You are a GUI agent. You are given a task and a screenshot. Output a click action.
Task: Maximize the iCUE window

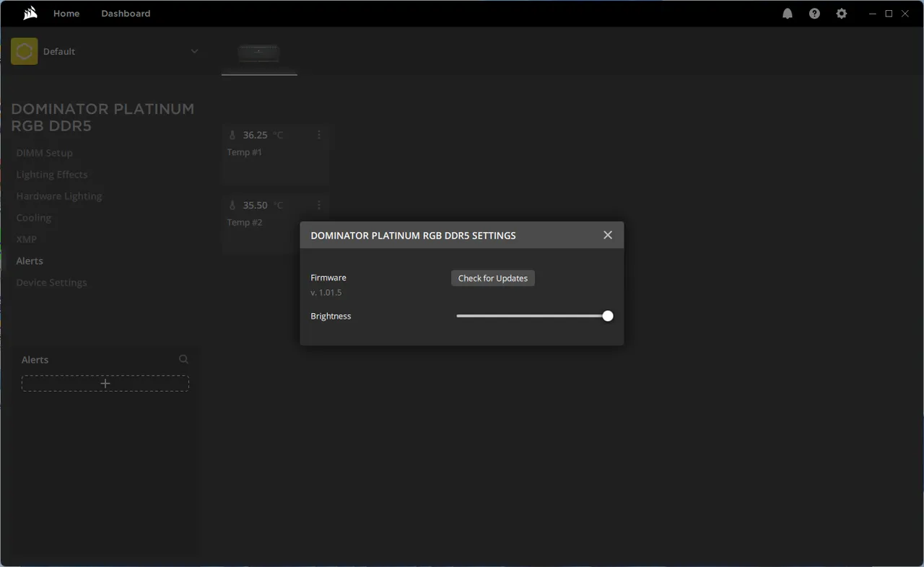889,14
